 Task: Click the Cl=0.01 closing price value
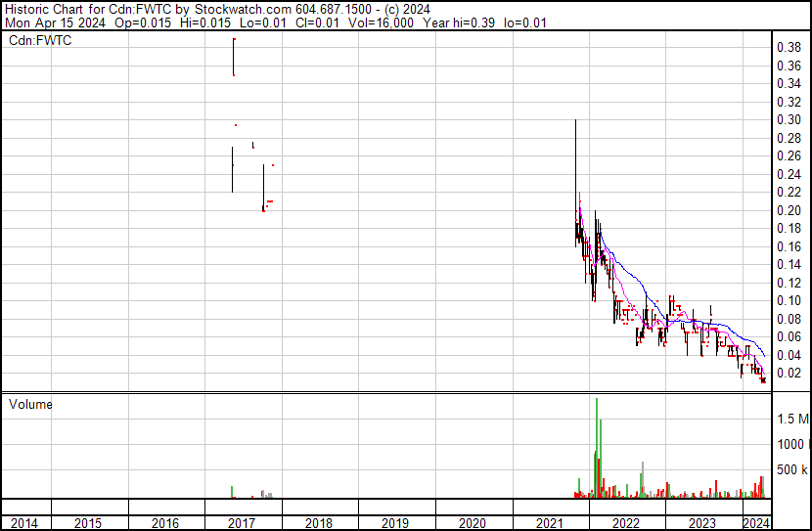317,22
